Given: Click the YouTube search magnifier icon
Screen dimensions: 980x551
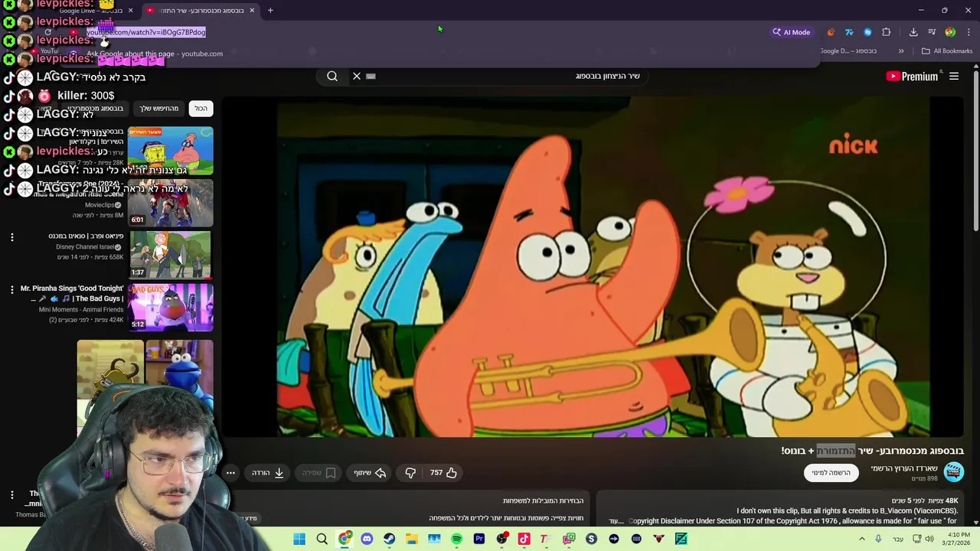Looking at the screenshot, I should tap(332, 76).
